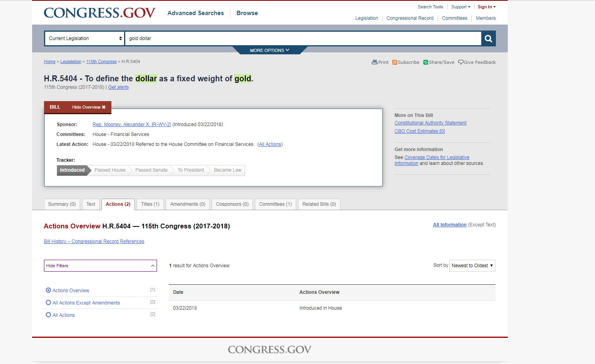Click the All Information link

[x=450, y=225]
